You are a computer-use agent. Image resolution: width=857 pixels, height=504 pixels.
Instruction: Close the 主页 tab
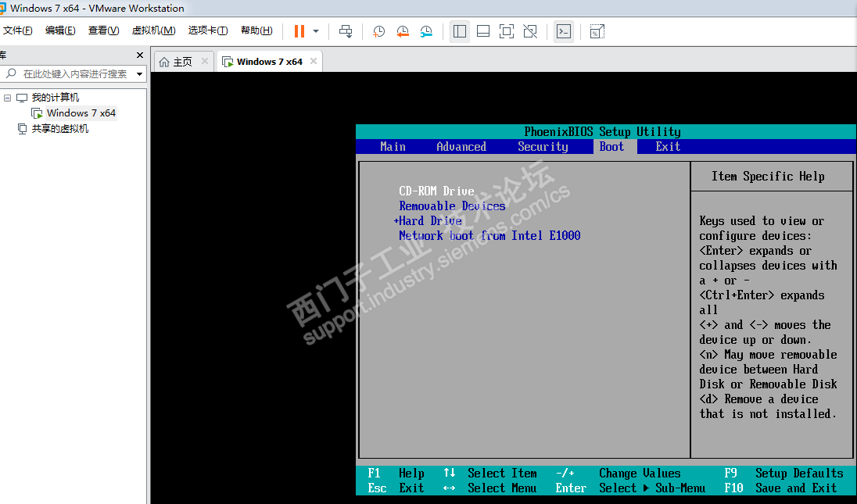(x=205, y=61)
